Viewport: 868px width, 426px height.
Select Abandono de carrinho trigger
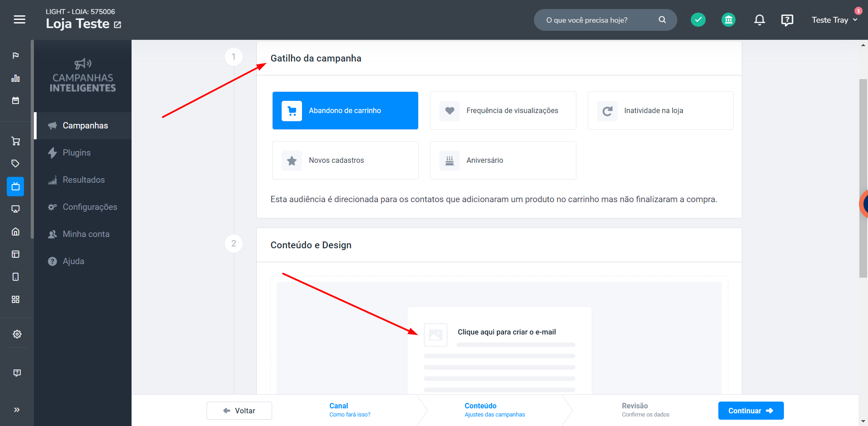[345, 111]
